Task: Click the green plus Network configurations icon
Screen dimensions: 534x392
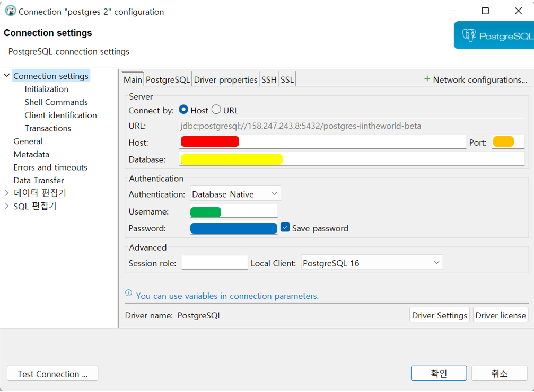Action: pyautogui.click(x=427, y=79)
